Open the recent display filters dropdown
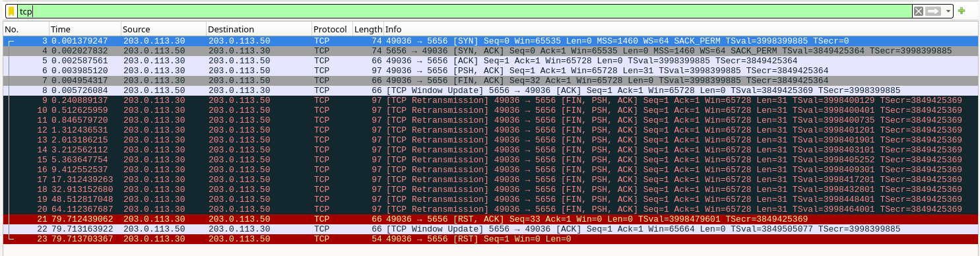 click(x=948, y=11)
